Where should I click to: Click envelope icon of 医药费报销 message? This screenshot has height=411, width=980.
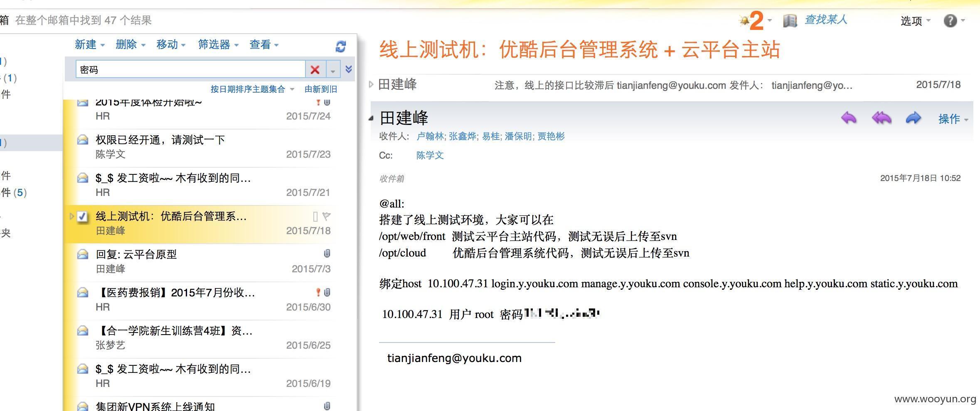click(83, 293)
